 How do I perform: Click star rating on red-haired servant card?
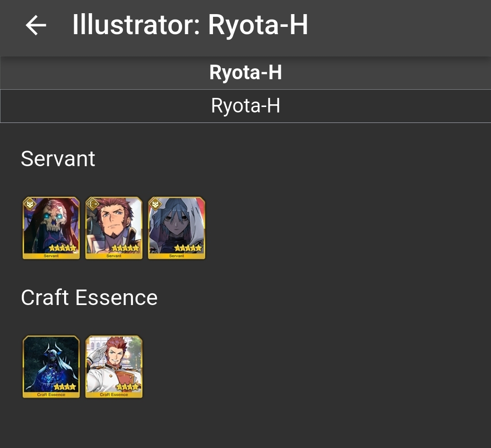click(x=125, y=248)
